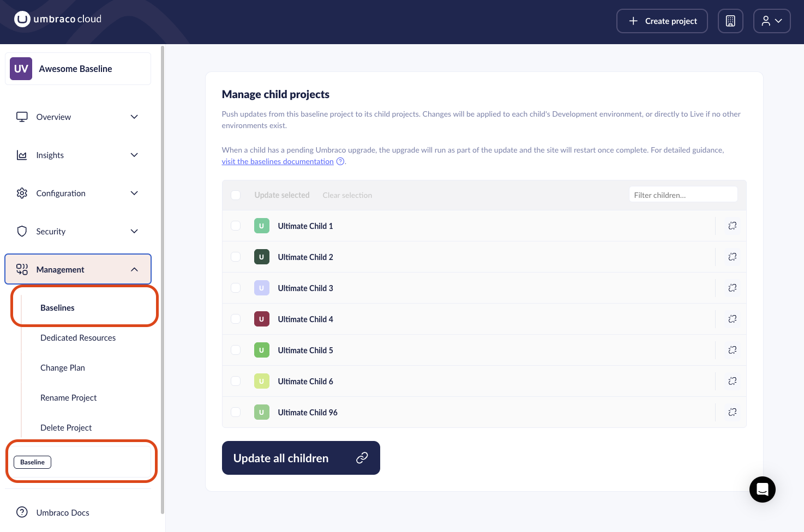Viewport: 804px width, 532px height.
Task: Click the Security shield icon
Action: pyautogui.click(x=22, y=231)
